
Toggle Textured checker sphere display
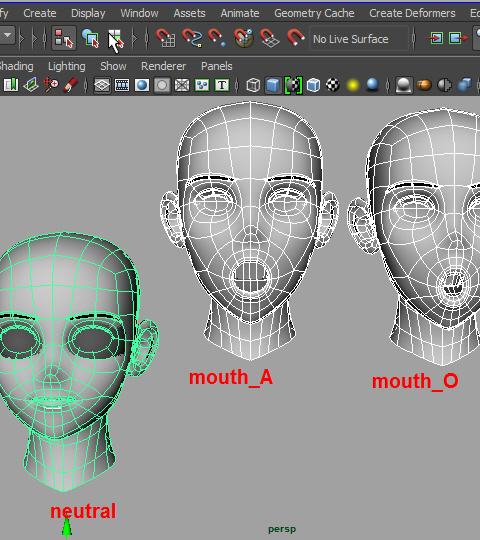point(333,85)
